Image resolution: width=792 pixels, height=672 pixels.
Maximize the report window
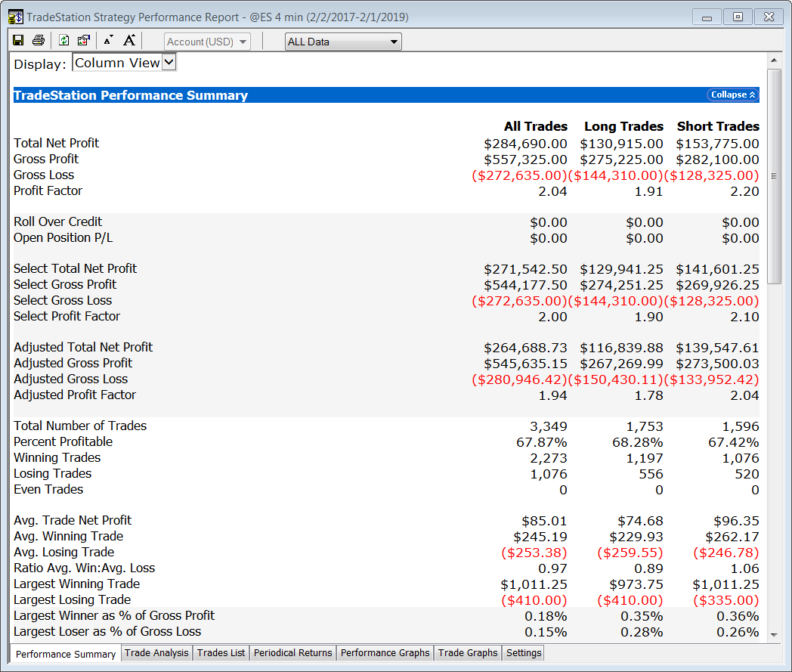[x=738, y=17]
